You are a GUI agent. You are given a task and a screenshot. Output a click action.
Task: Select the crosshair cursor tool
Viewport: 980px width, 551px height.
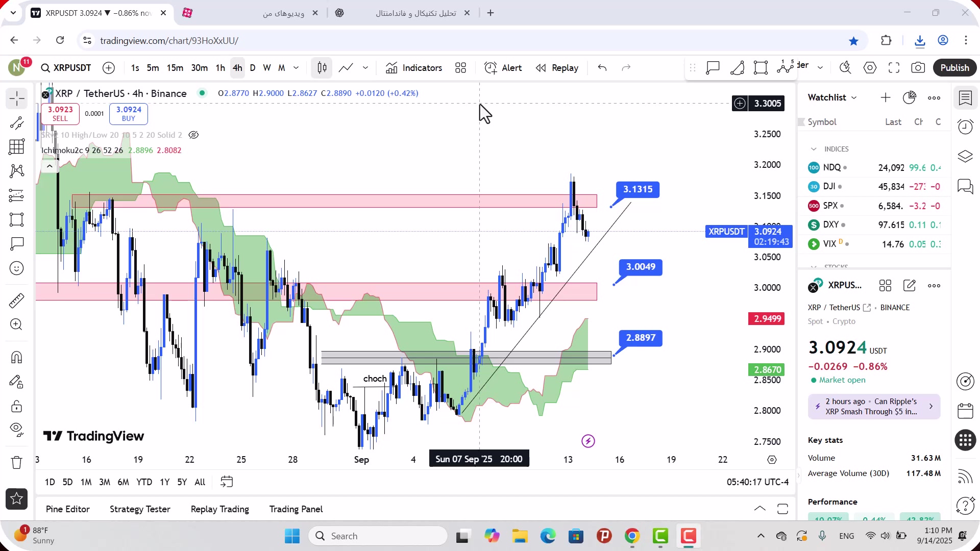[x=17, y=98]
